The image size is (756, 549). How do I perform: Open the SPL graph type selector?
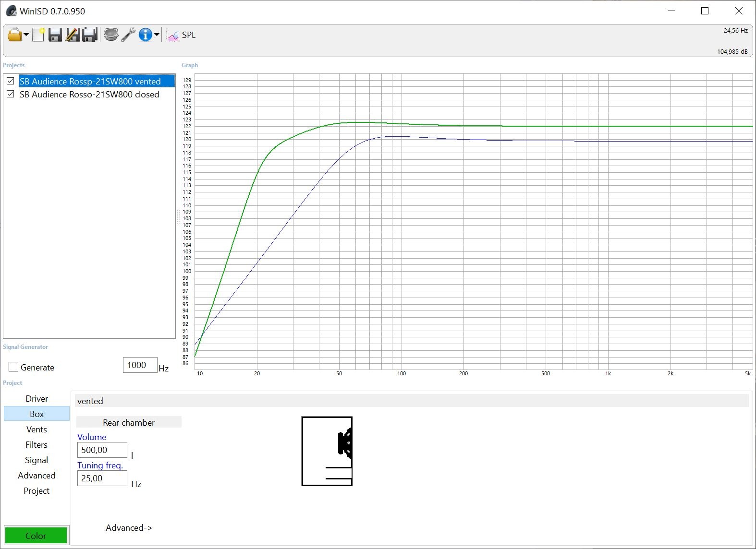tap(181, 35)
